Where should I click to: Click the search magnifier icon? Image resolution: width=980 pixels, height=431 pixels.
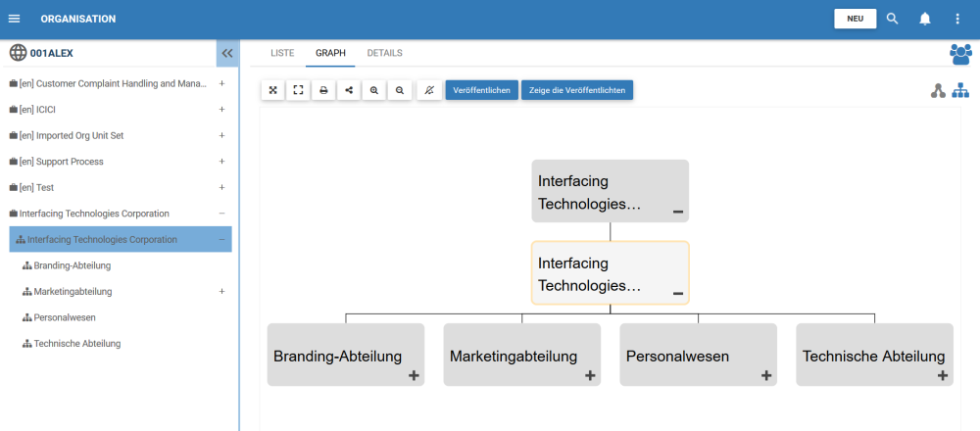tap(892, 19)
